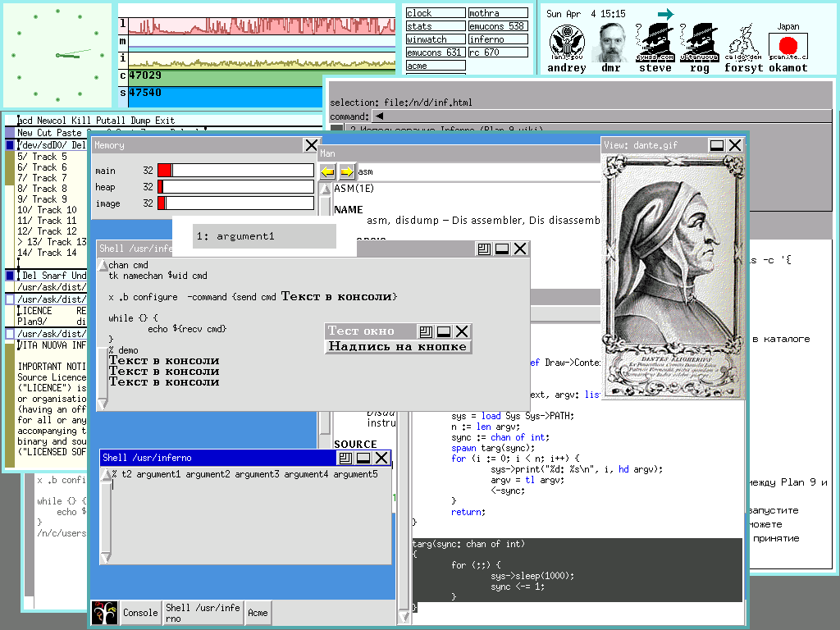
Task: Click the steve spy face icon
Action: click(x=655, y=42)
